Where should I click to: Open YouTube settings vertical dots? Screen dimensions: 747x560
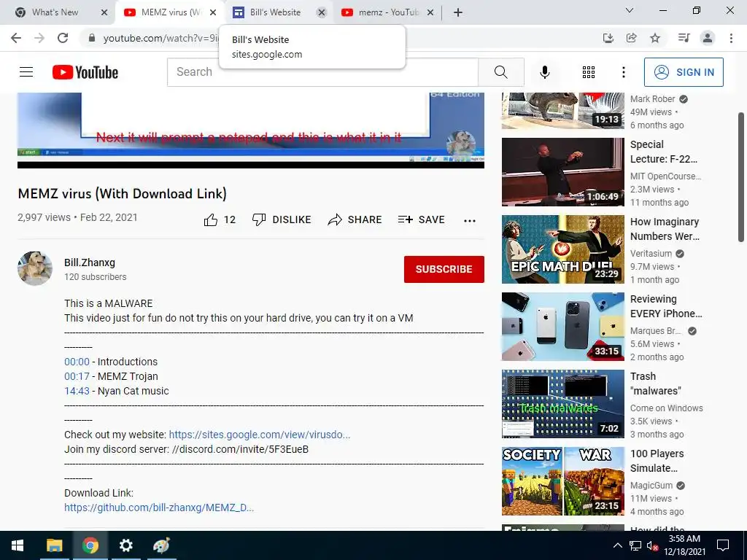coord(623,72)
